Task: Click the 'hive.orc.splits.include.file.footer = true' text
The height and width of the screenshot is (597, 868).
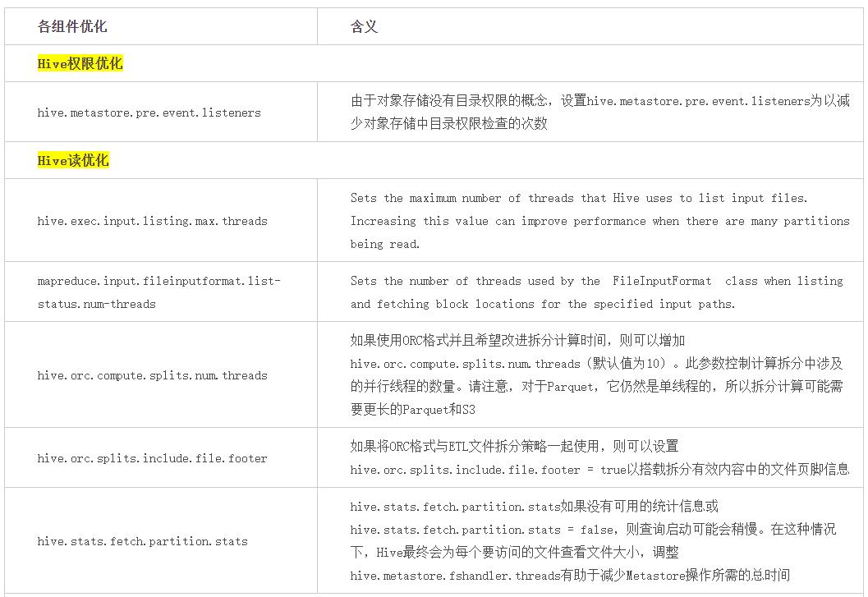Action: click(x=488, y=470)
